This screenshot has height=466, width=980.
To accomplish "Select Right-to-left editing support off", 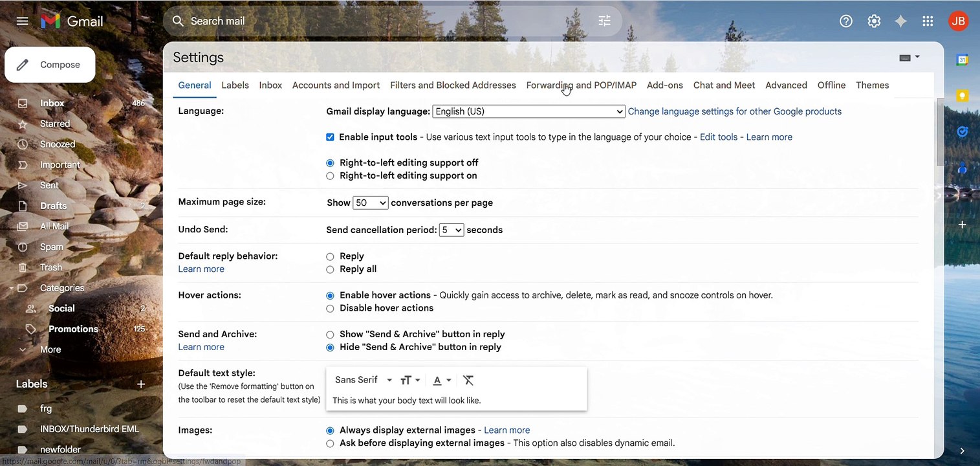I will pyautogui.click(x=330, y=163).
